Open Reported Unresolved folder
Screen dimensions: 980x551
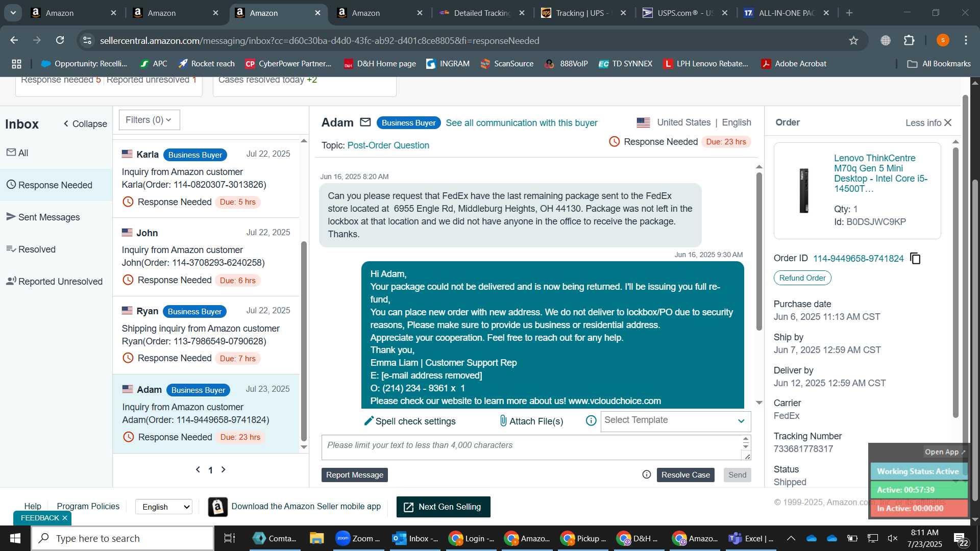coord(56,282)
